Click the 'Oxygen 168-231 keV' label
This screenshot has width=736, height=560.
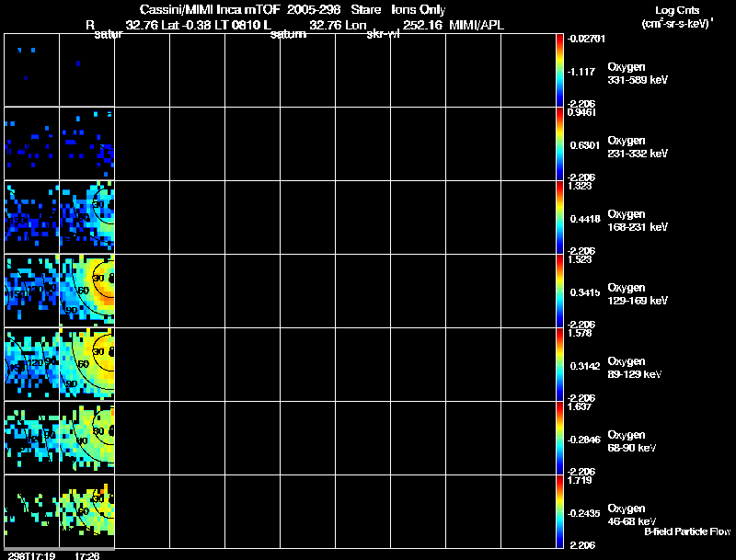click(638, 221)
